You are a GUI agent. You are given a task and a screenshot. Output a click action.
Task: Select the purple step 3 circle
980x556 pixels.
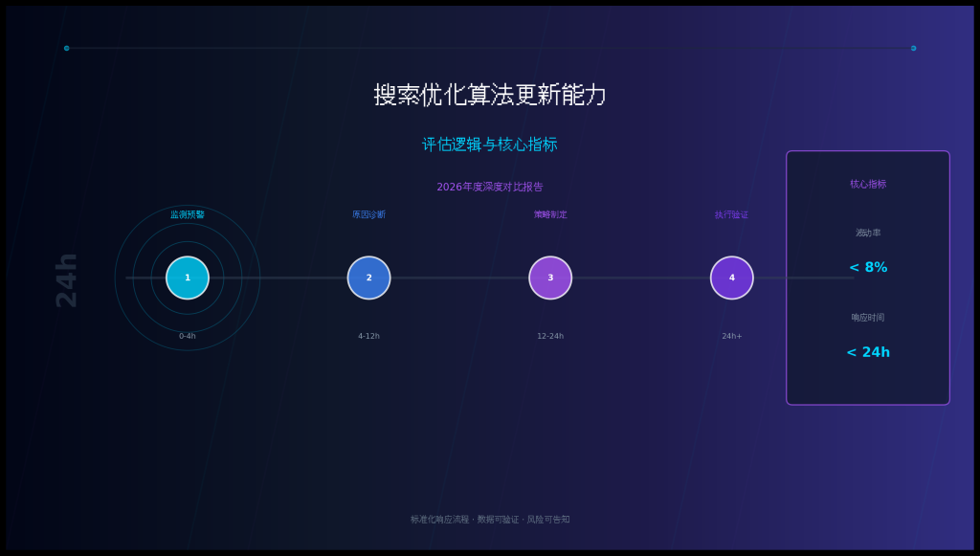pyautogui.click(x=550, y=277)
